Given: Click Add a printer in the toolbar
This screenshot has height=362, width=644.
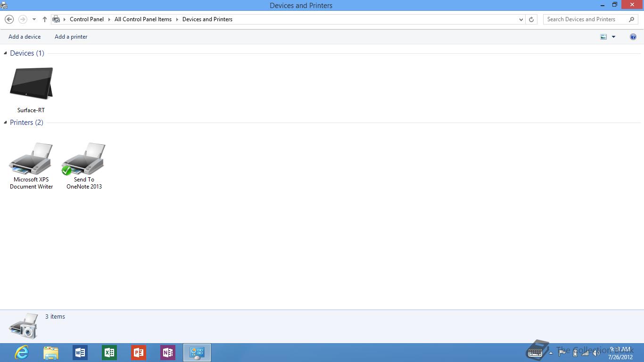Looking at the screenshot, I should pos(71,37).
